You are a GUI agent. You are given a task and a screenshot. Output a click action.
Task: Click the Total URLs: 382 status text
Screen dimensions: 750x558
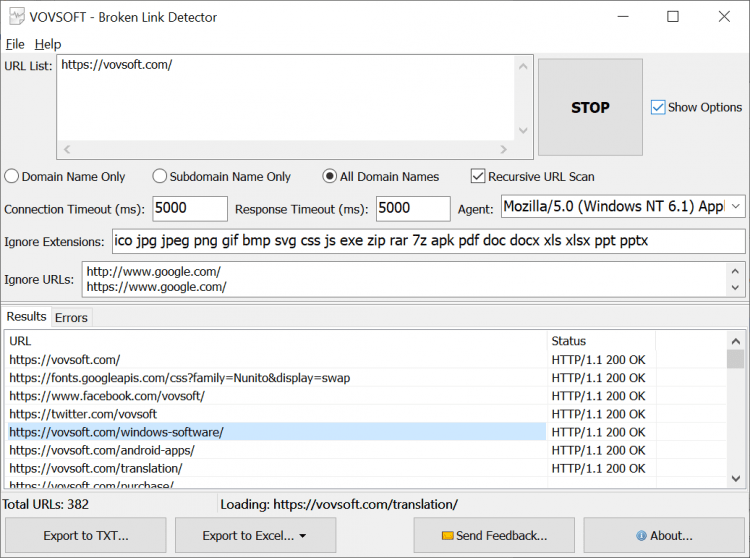pos(45,504)
